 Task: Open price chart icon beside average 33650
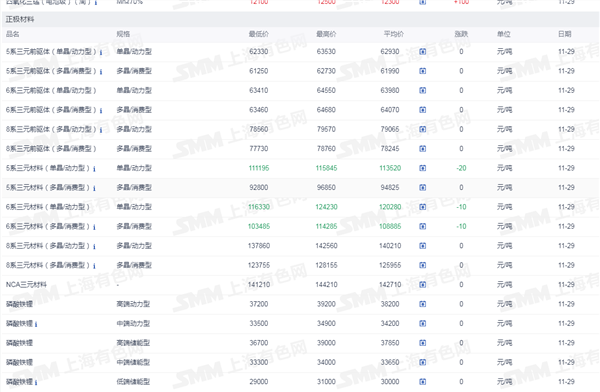(422, 362)
